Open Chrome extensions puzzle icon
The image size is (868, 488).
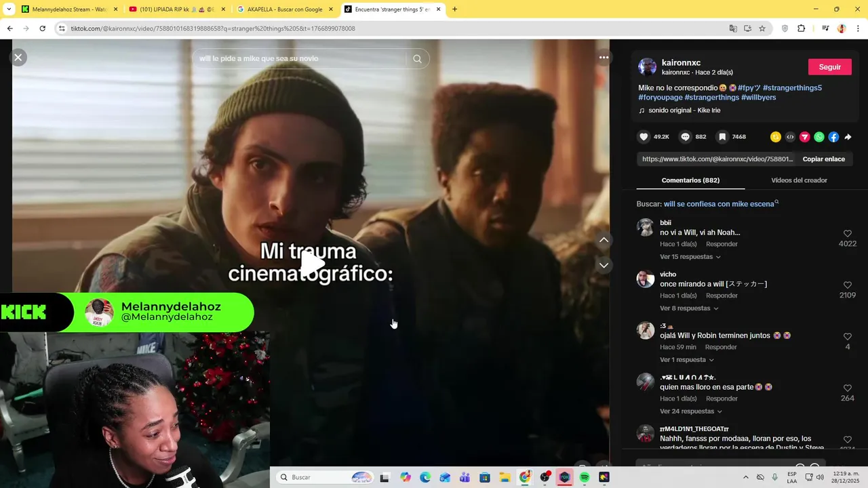point(802,28)
